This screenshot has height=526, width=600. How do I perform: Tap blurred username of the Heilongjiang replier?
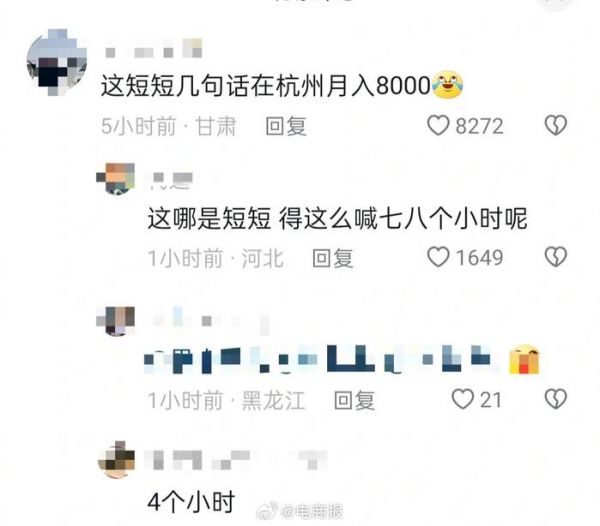[211, 321]
